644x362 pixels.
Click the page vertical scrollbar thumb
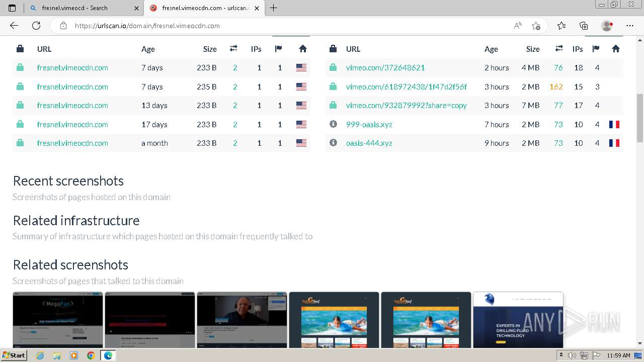pos(640,118)
